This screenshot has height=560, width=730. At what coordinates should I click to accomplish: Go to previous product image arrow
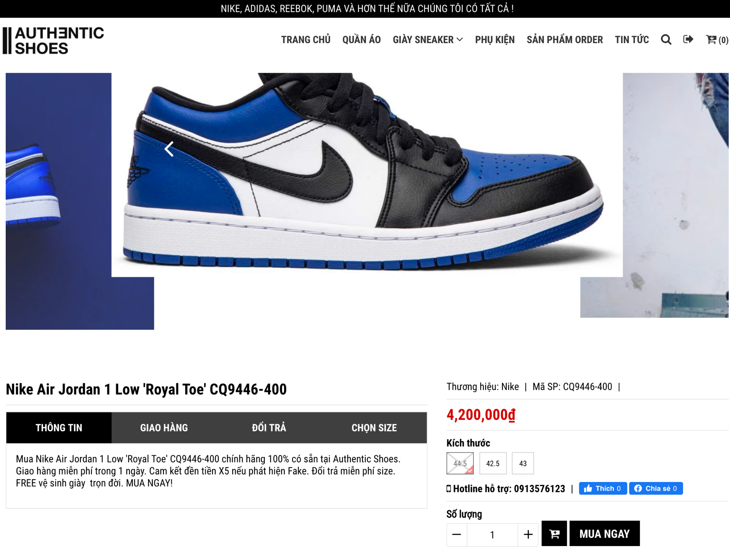click(x=169, y=149)
